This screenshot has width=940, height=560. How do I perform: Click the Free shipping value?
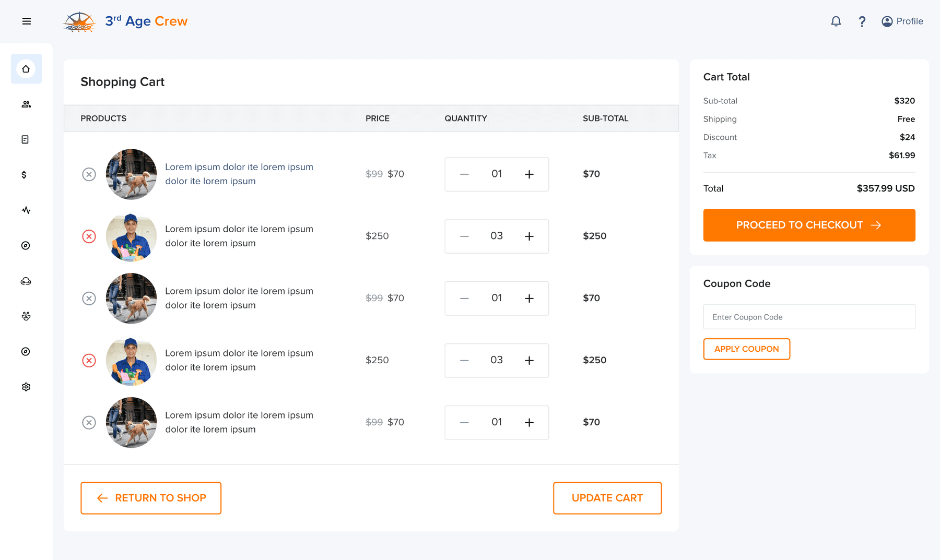[906, 119]
